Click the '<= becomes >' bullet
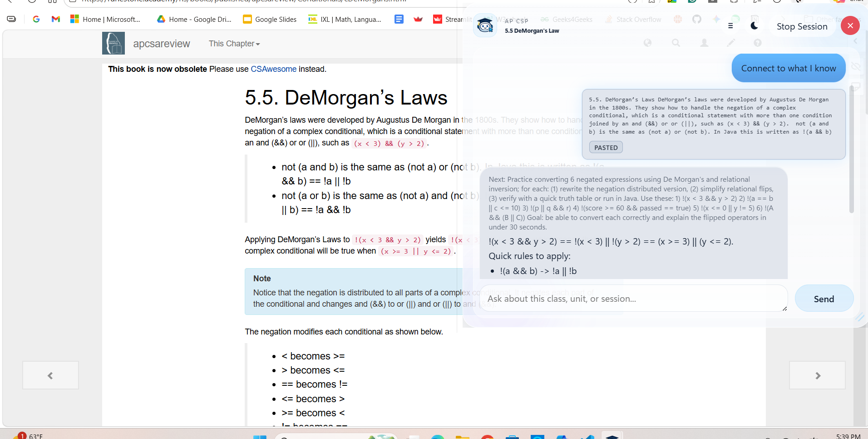This screenshot has height=439, width=868. [313, 399]
